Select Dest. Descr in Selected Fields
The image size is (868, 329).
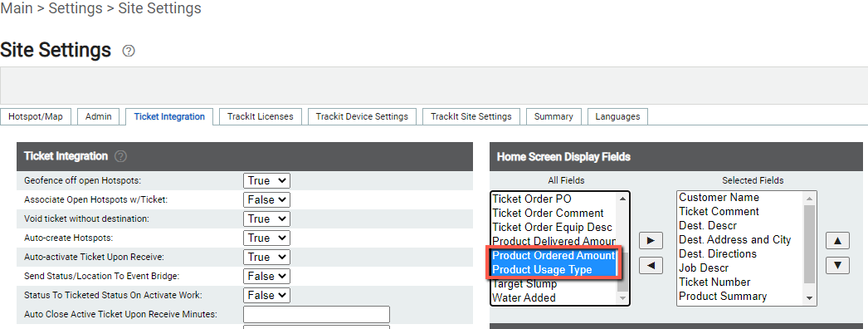coord(741,225)
